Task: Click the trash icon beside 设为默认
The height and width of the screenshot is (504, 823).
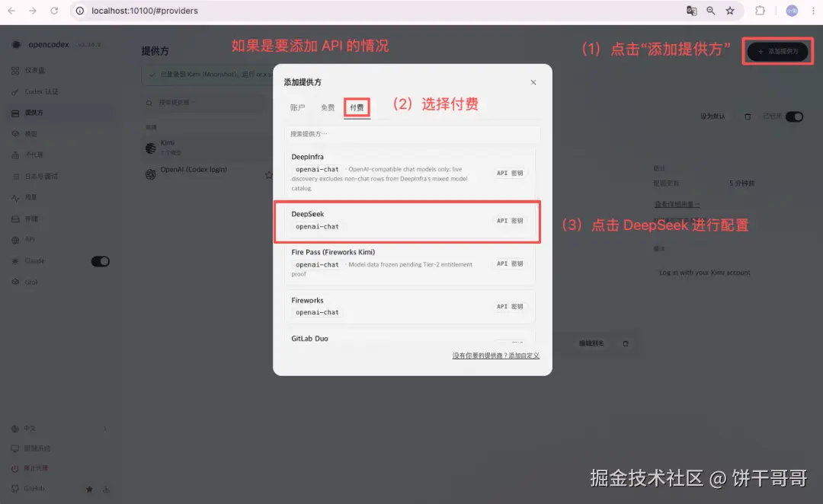Action: pos(748,116)
